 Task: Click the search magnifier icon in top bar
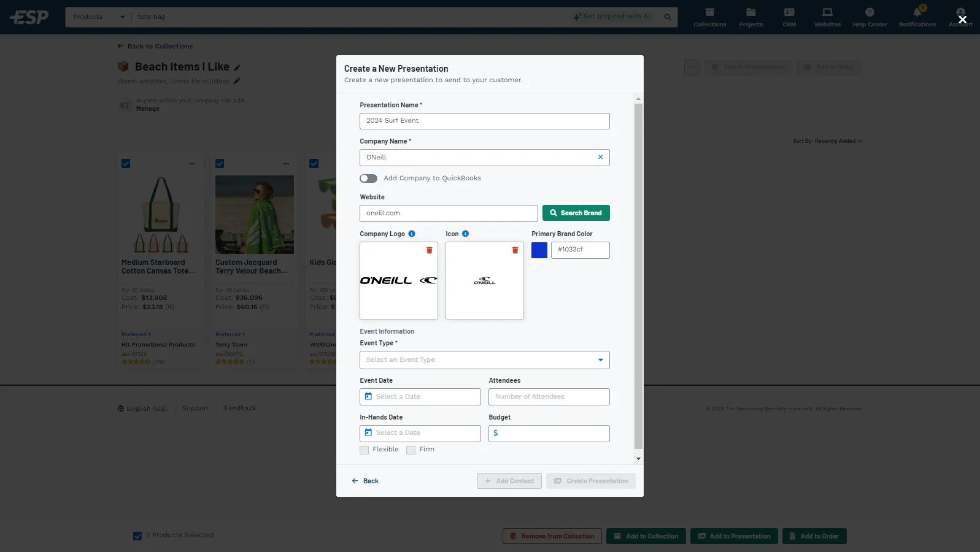pyautogui.click(x=668, y=17)
